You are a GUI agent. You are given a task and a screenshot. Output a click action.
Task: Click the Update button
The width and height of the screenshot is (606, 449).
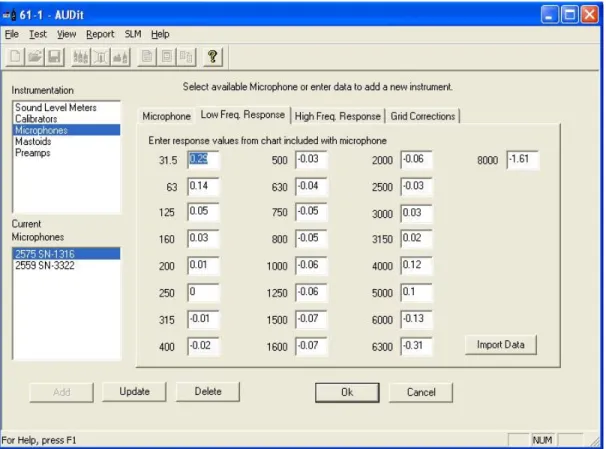pyautogui.click(x=134, y=392)
